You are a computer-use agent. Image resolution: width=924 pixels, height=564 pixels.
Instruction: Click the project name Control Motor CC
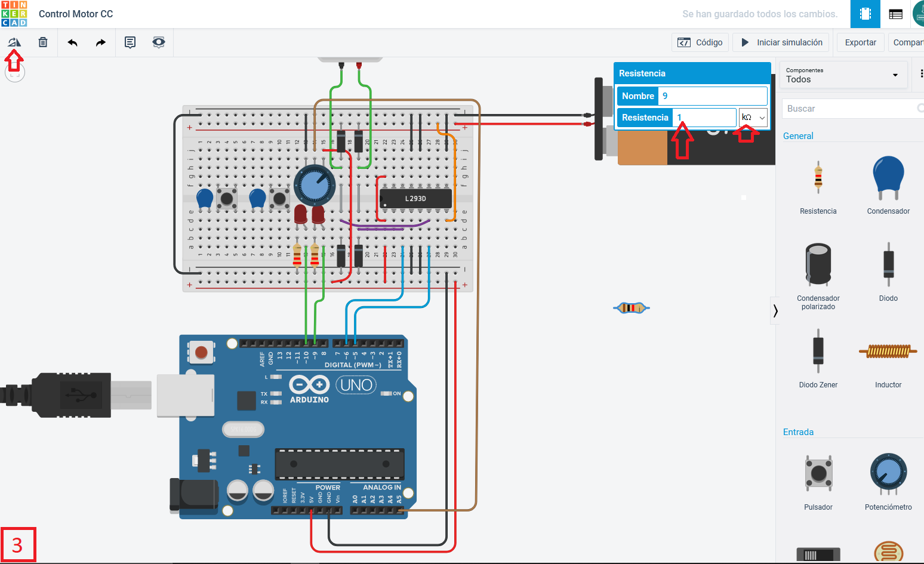pyautogui.click(x=76, y=14)
